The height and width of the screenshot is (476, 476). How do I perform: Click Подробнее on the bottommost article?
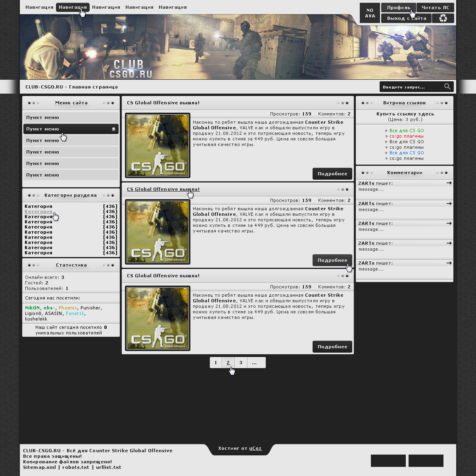point(332,347)
